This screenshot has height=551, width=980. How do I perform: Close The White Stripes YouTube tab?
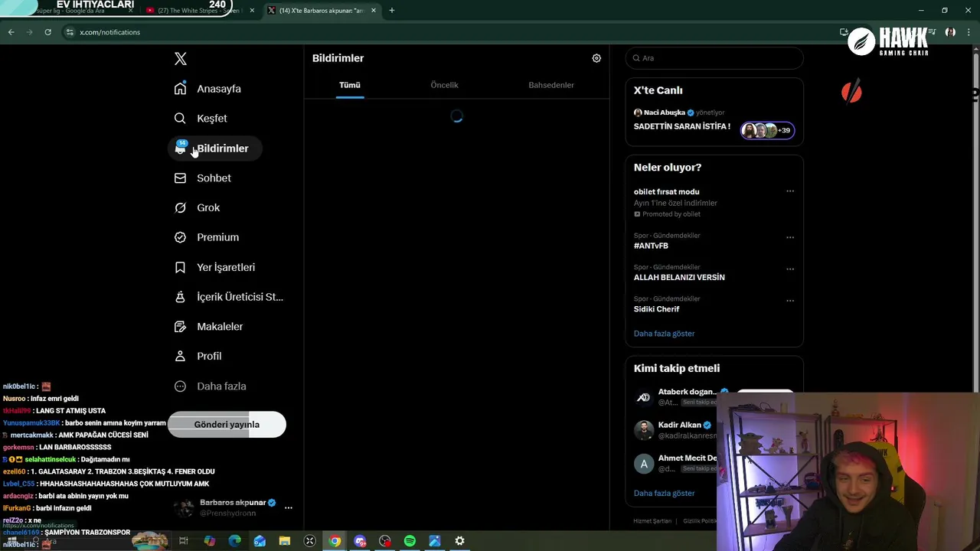252,11
